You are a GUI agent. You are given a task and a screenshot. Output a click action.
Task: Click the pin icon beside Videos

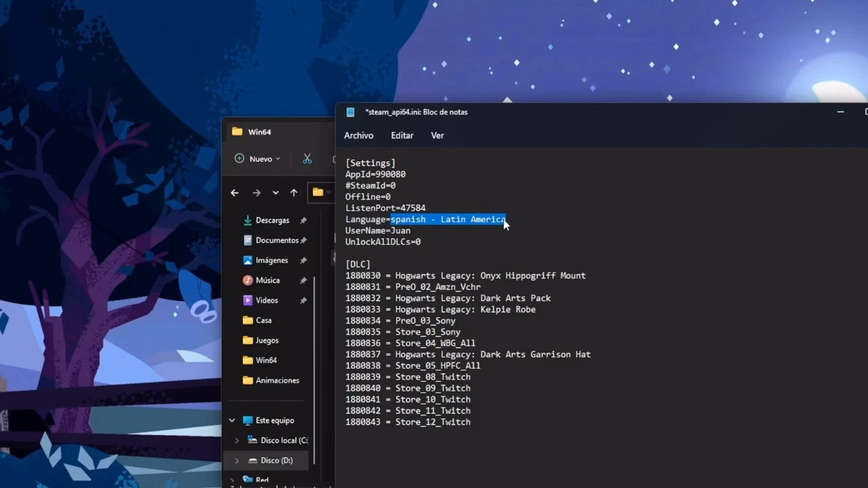[303, 300]
